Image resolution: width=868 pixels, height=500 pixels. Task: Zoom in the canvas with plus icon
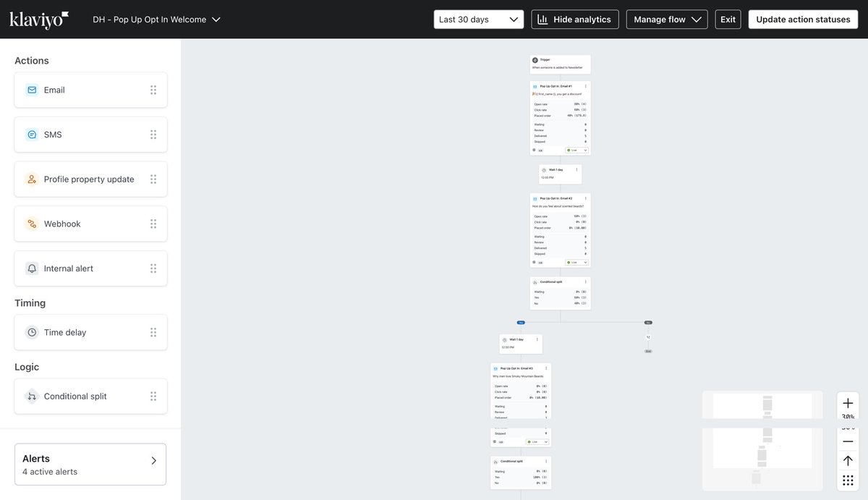(848, 403)
